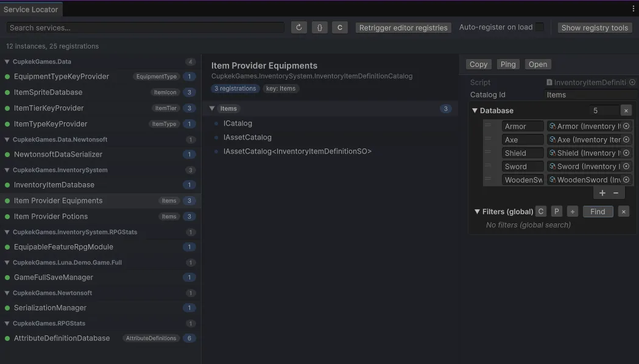Collapse CupkekGames.InventorySystem.RPGStats group
639x364 pixels.
coord(7,232)
